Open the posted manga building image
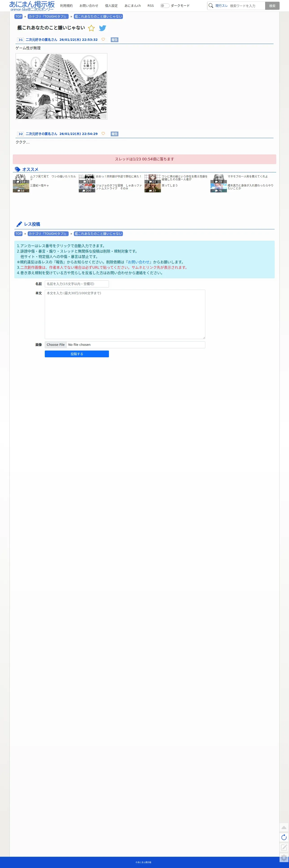Viewport: 289px width, 868px height. tap(61, 86)
